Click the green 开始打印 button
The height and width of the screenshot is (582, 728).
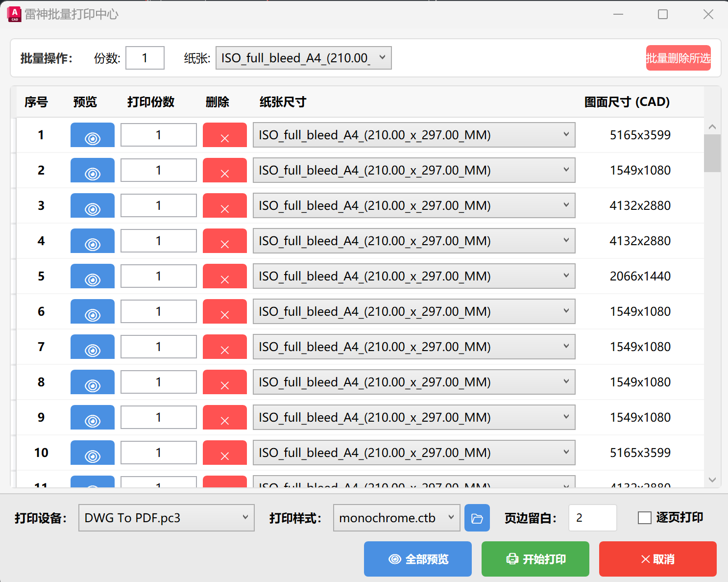535,559
